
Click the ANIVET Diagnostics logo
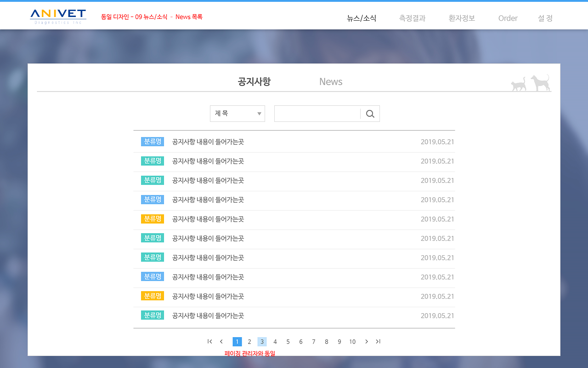[x=58, y=17]
